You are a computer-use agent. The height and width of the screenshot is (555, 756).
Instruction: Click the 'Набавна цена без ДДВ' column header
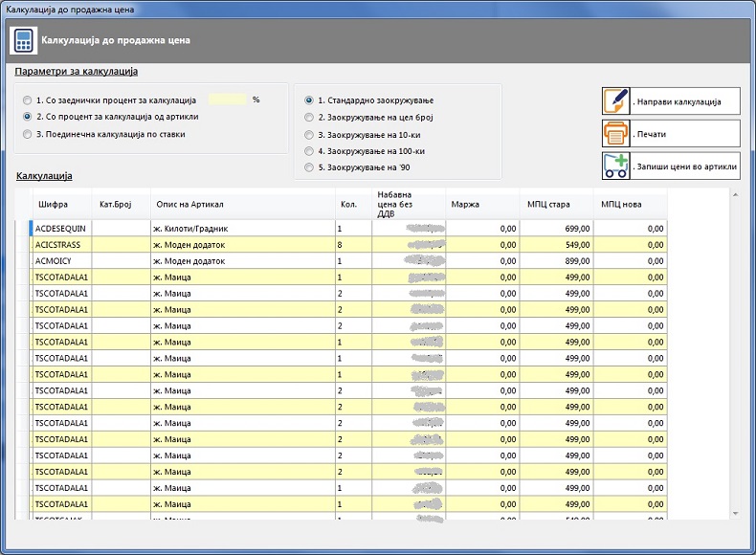[x=409, y=204]
